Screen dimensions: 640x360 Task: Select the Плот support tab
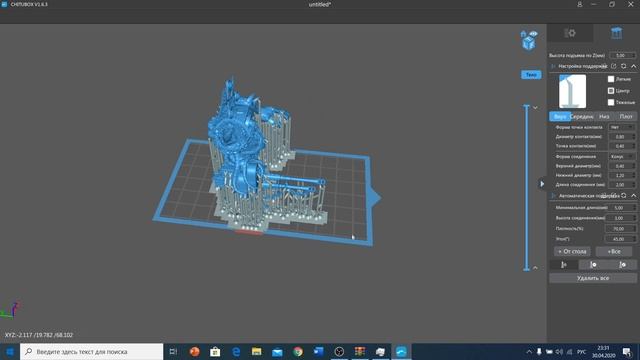tap(626, 116)
